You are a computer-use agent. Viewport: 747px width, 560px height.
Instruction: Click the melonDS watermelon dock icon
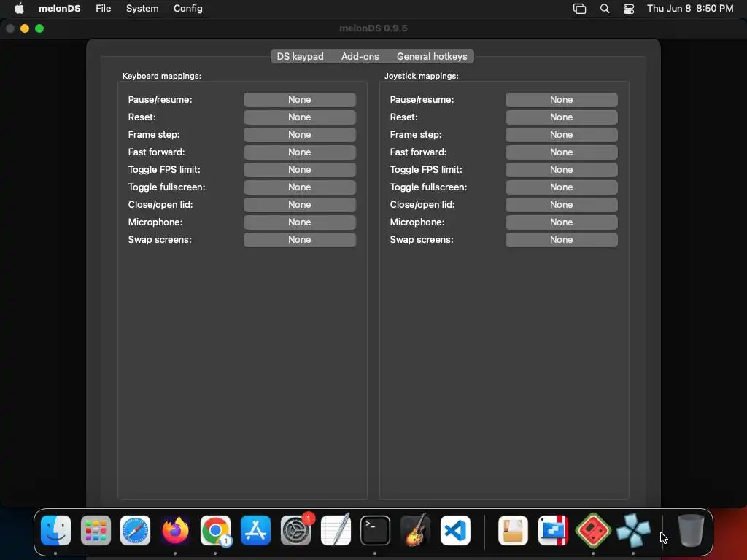coord(593,530)
